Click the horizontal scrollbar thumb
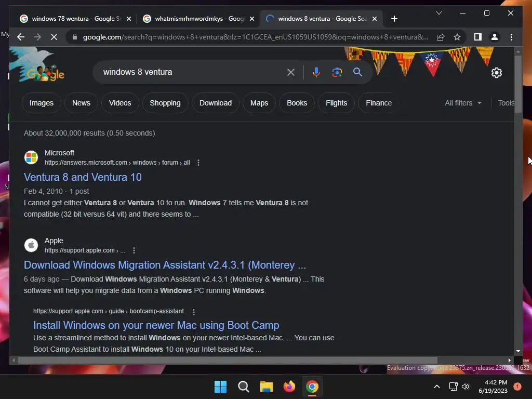Image resolution: width=532 pixels, height=399 pixels. (228, 361)
